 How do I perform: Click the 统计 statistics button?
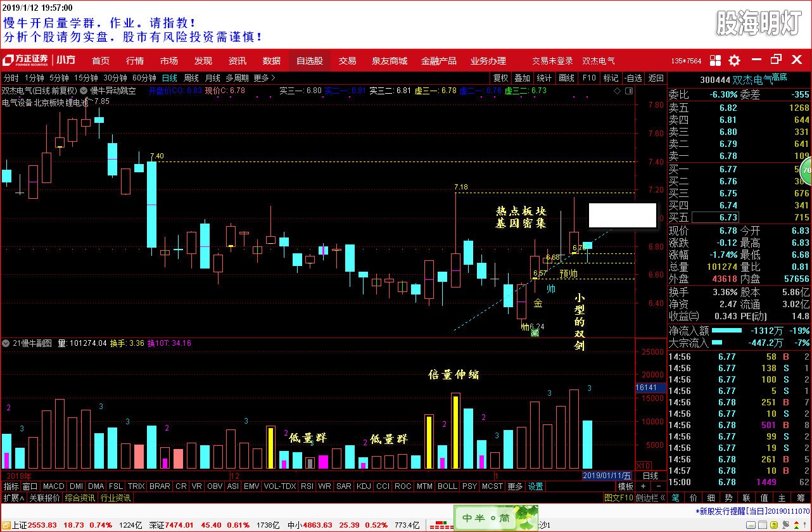(544, 78)
